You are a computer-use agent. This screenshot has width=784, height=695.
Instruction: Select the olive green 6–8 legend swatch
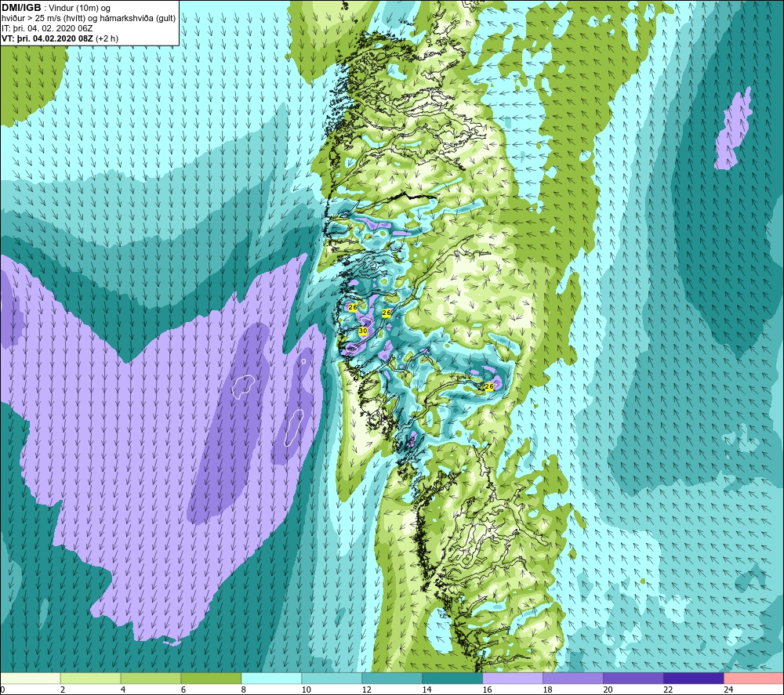[x=211, y=678]
